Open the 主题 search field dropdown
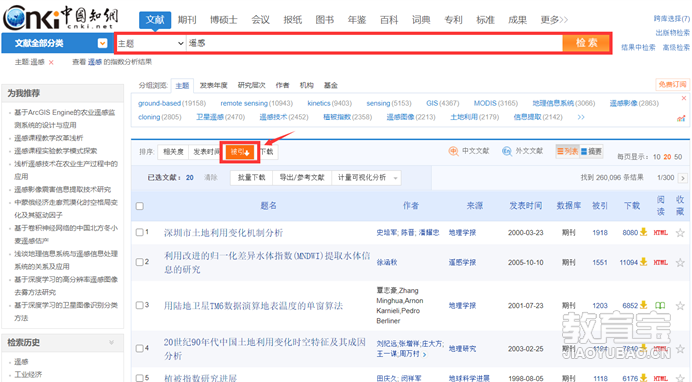 click(x=150, y=43)
